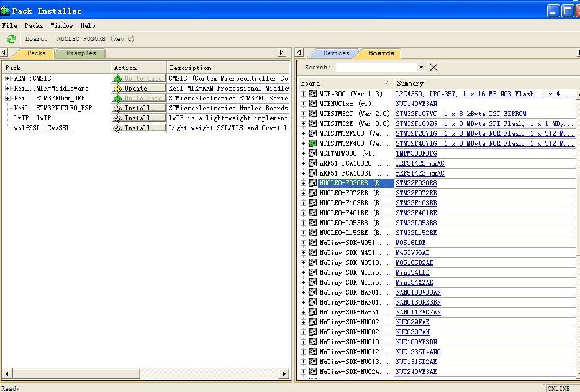Open the Help menu
This screenshot has height=392, width=580.
(x=88, y=25)
